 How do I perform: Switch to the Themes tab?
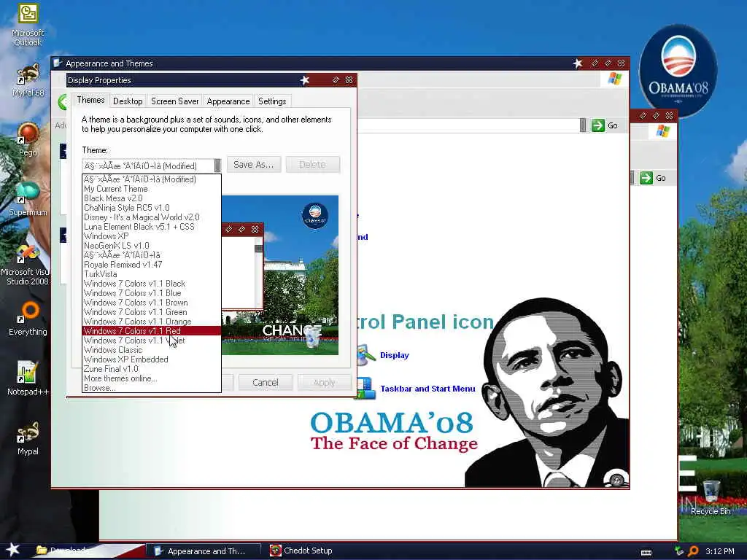coord(90,100)
